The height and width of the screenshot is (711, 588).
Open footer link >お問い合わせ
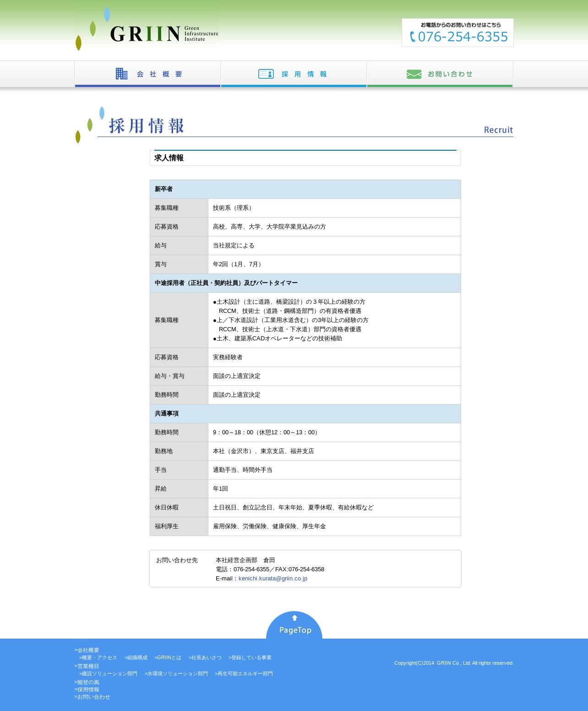tap(92, 697)
